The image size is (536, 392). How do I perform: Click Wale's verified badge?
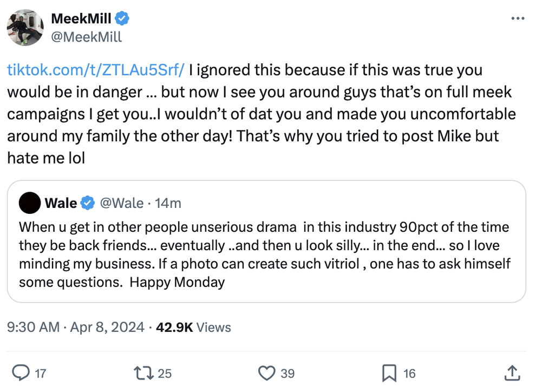(87, 203)
